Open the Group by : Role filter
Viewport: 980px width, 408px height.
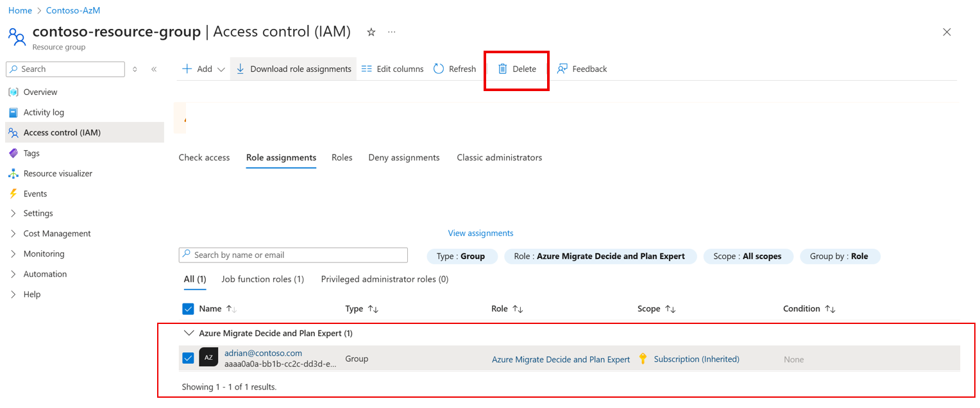[839, 257]
